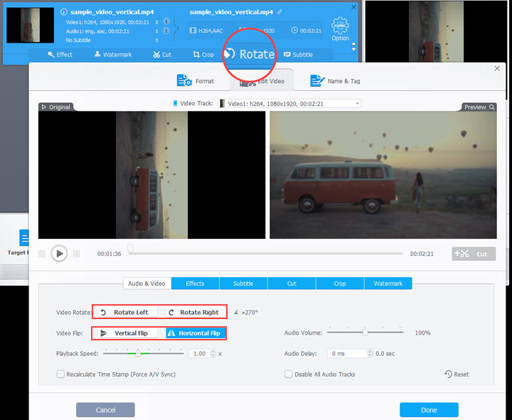Click the source video thumbnail

point(30,25)
